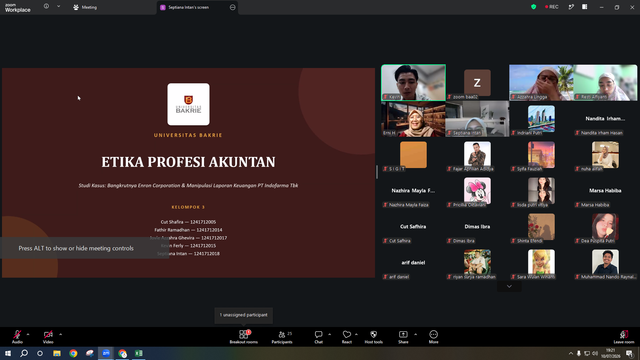Screen dimensions: 640x360
Task: Click the 1 unassigned participant tooltip
Action: [244, 315]
